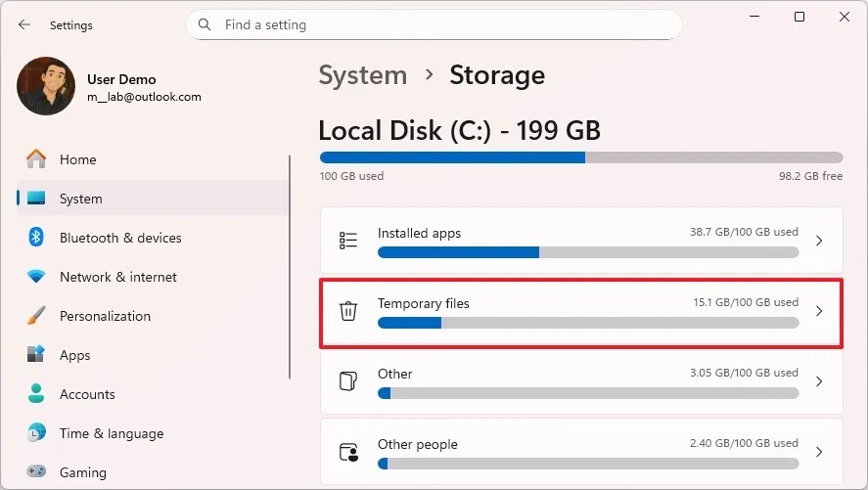Open Personalization settings
Viewport: 868px width, 490px height.
(153, 316)
